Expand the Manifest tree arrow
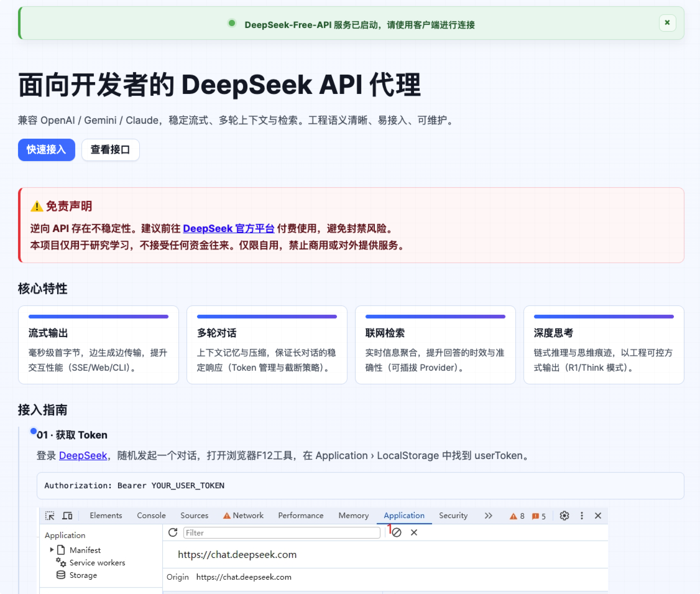This screenshot has width=700, height=594. 52,550
